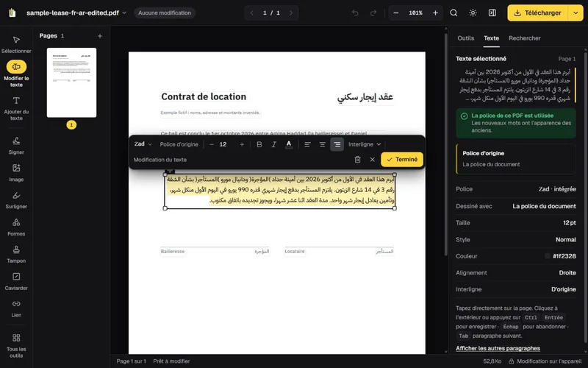Click the 101% zoom level
Screen dimensions: 588x368
415,13
